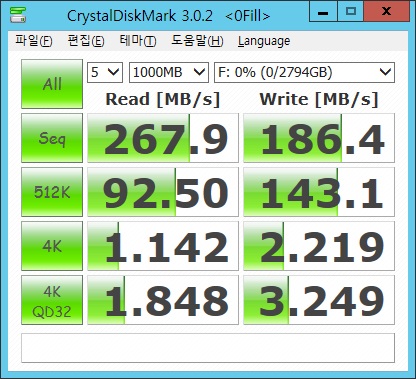This screenshot has width=416, height=379.
Task: Open the 1000MB test size dropdown
Action: [x=169, y=72]
